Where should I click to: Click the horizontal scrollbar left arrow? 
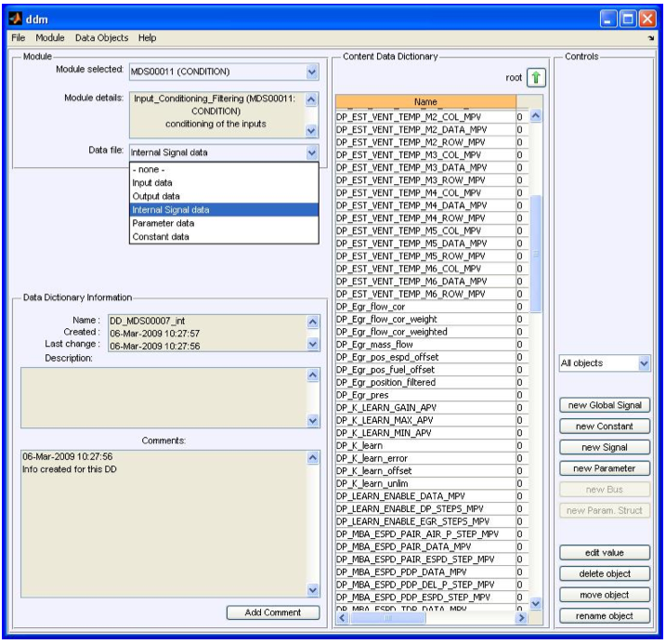click(343, 619)
